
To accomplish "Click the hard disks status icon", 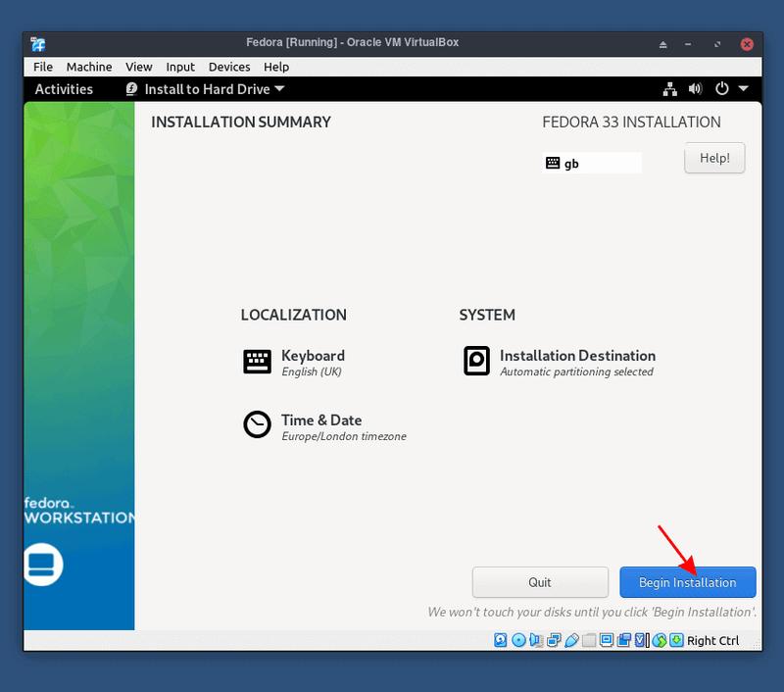I will pyautogui.click(x=501, y=639).
